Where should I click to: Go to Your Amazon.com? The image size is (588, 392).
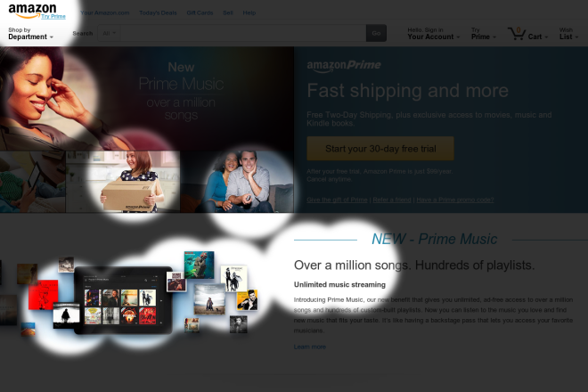tap(105, 12)
